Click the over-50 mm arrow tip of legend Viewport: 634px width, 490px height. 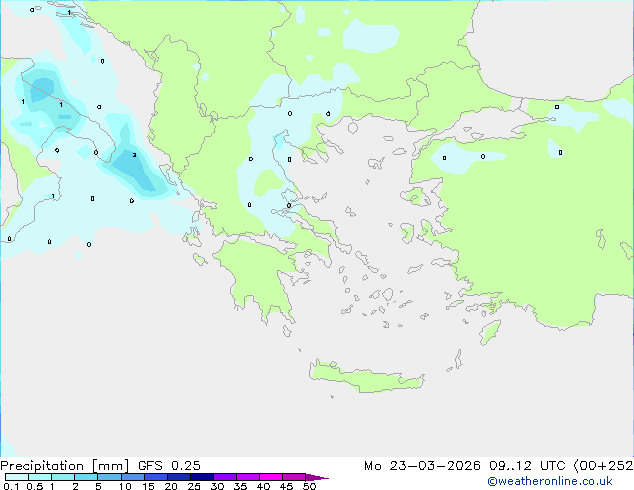(x=317, y=477)
